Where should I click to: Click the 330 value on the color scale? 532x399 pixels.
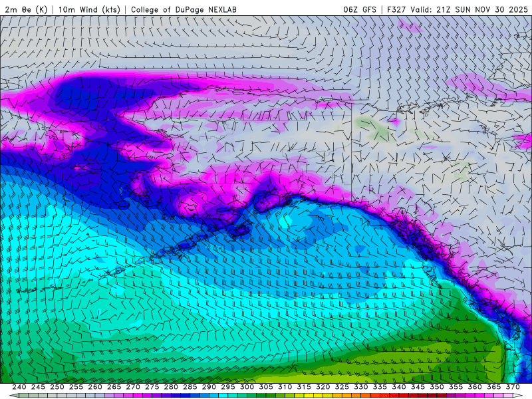point(361,387)
